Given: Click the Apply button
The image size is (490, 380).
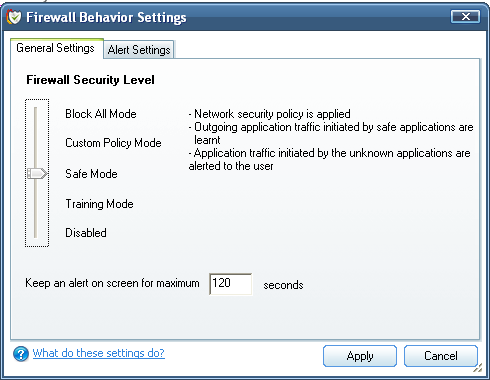Looking at the screenshot, I should [x=360, y=356].
